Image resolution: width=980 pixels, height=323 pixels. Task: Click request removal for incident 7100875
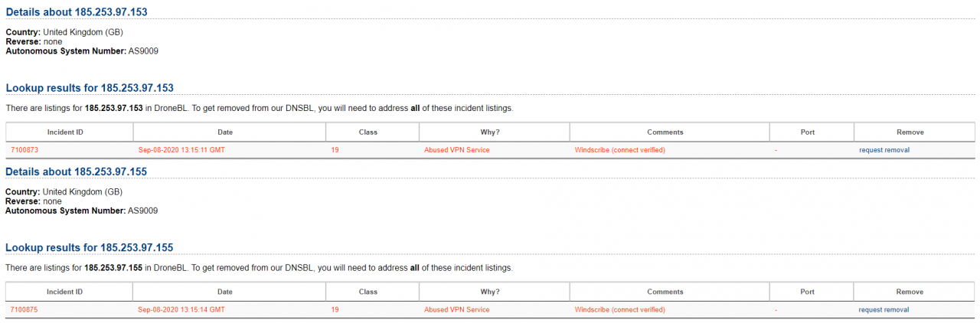pos(884,310)
